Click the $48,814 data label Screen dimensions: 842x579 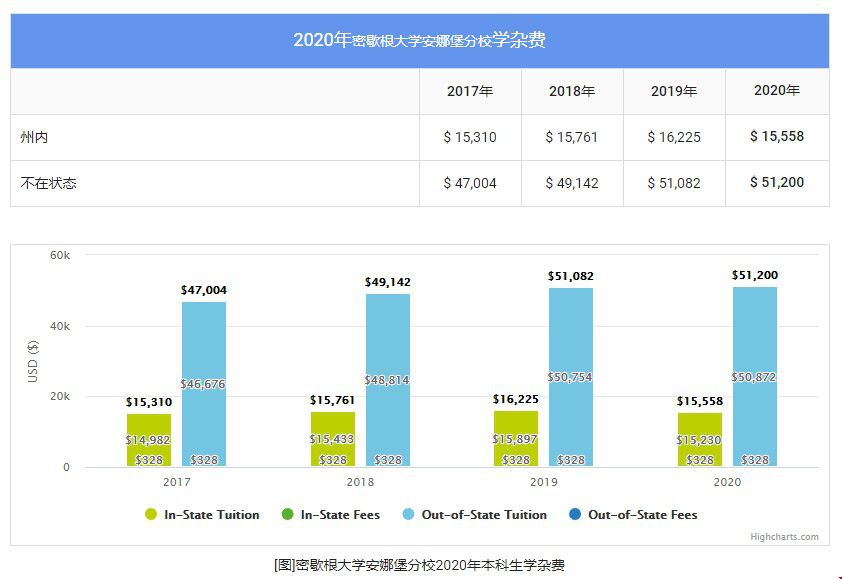(387, 380)
